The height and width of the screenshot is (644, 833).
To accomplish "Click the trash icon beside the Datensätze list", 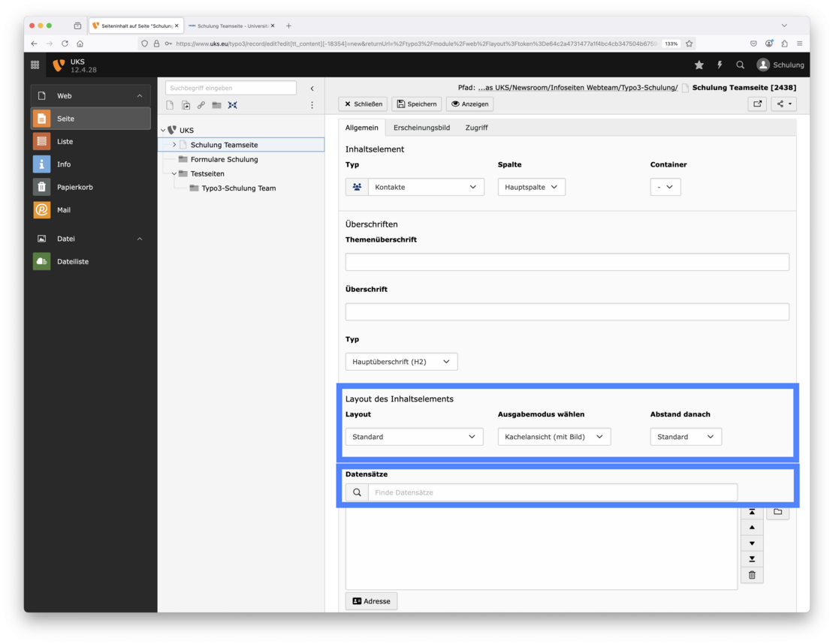I will click(752, 575).
